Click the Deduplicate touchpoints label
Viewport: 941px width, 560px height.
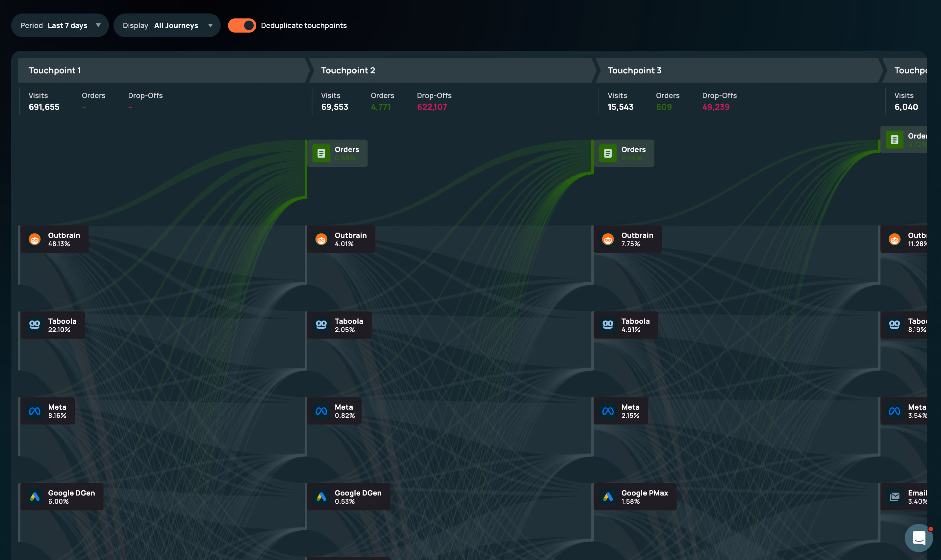pos(304,25)
